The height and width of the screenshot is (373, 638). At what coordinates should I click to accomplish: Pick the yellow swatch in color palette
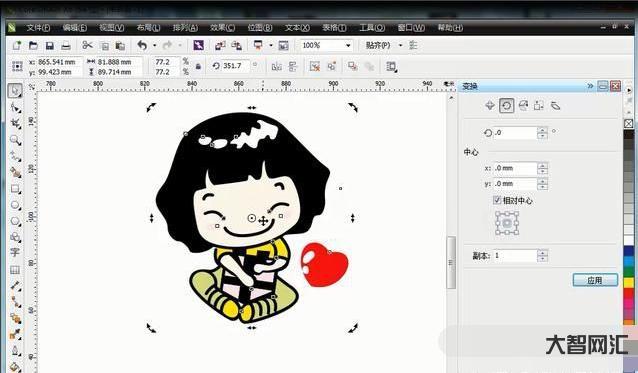[629, 282]
